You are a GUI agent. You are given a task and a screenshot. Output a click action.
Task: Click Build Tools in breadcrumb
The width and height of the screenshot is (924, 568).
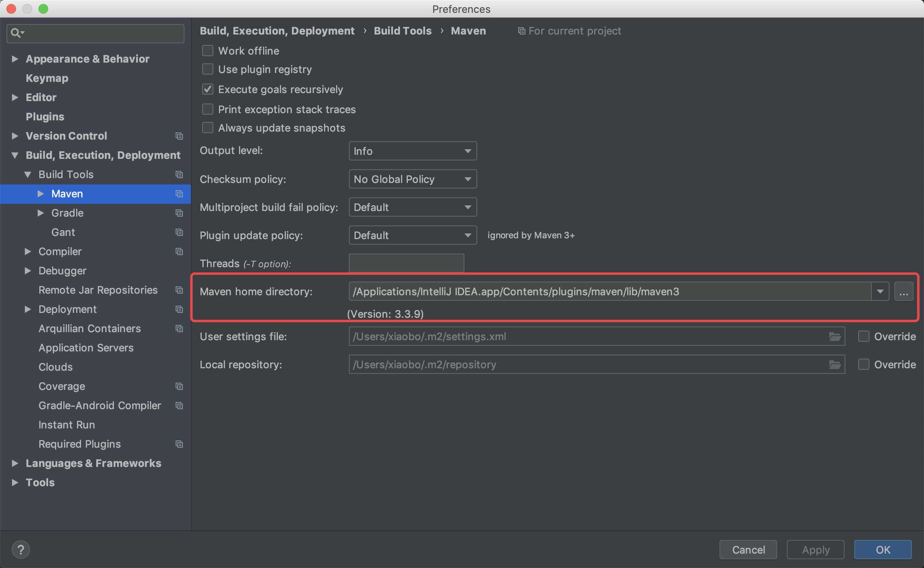point(403,31)
